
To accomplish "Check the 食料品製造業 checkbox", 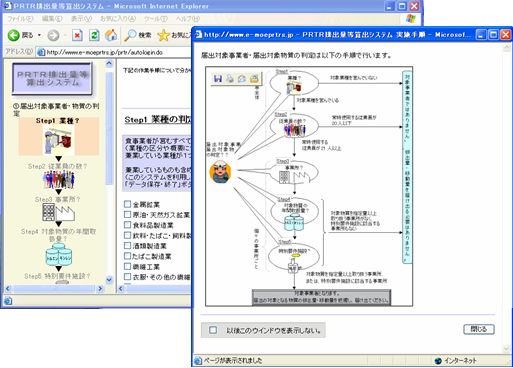I will pos(127,225).
